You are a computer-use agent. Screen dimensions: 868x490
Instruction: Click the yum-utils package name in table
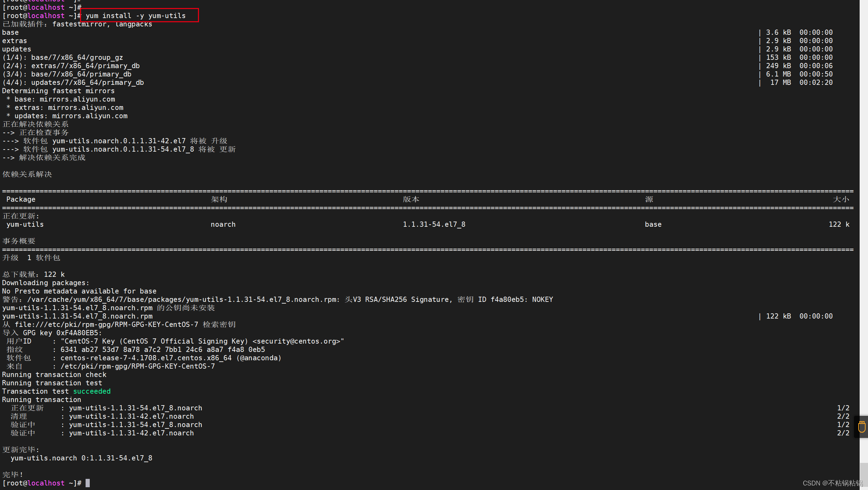point(25,224)
